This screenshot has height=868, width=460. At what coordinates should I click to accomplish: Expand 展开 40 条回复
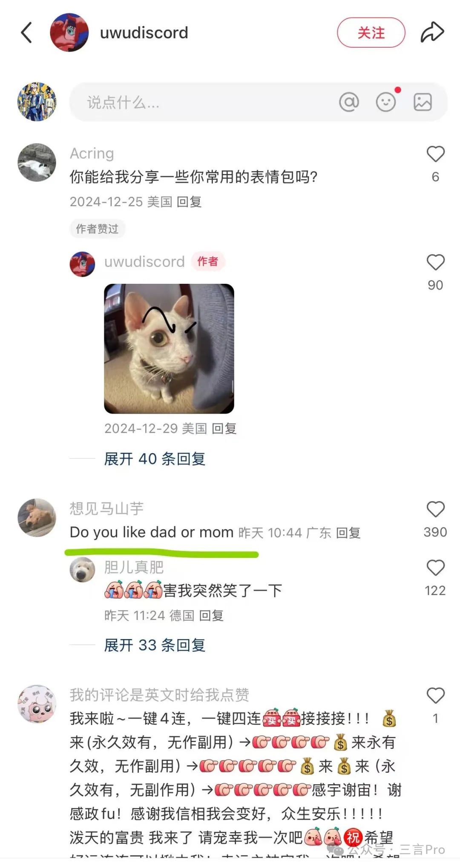pos(155,459)
